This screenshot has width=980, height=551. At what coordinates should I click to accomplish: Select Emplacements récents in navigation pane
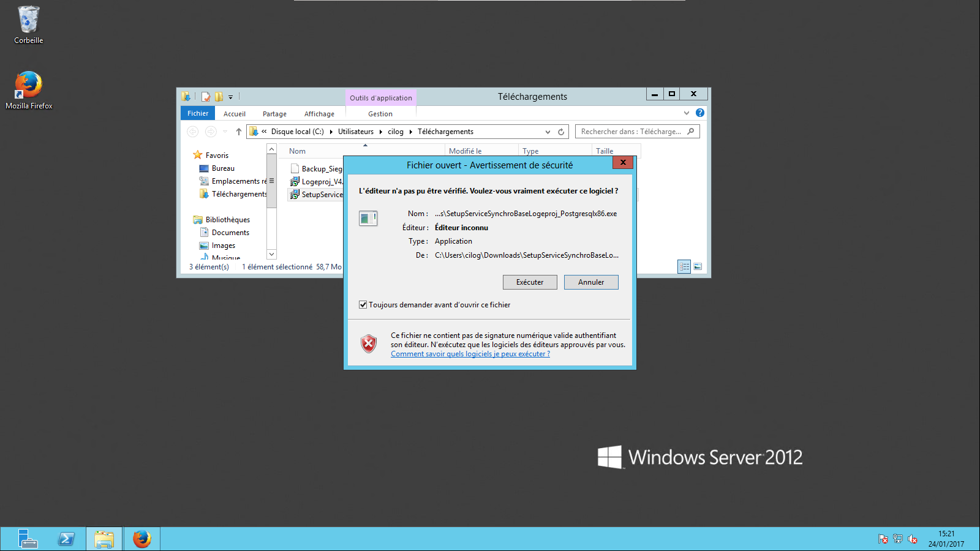click(x=233, y=181)
